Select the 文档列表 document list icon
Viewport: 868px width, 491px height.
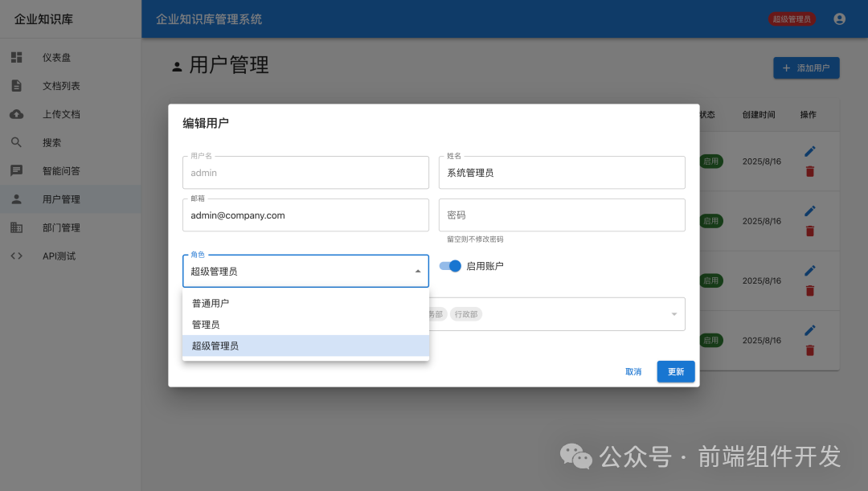click(x=16, y=85)
